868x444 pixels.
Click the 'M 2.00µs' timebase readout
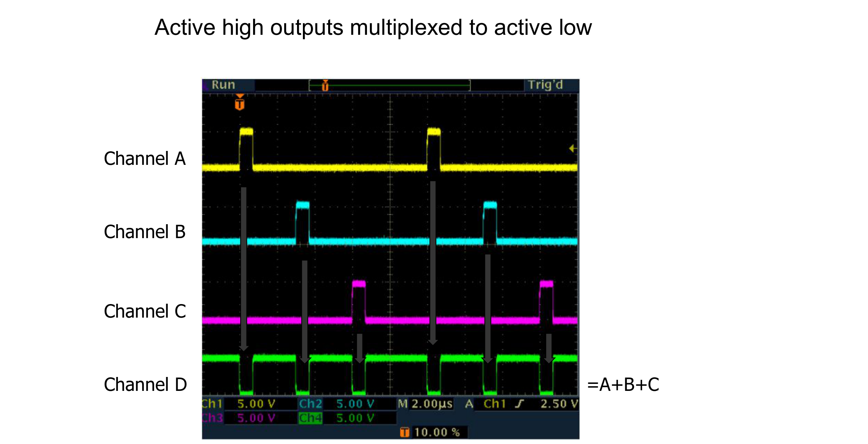(426, 404)
